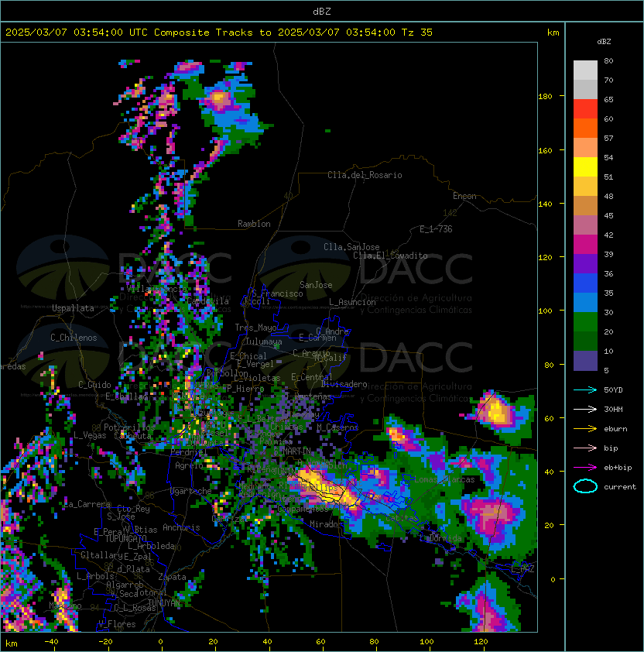
Task: Select the purple swatch between 39 and 36
Action: 585,263
